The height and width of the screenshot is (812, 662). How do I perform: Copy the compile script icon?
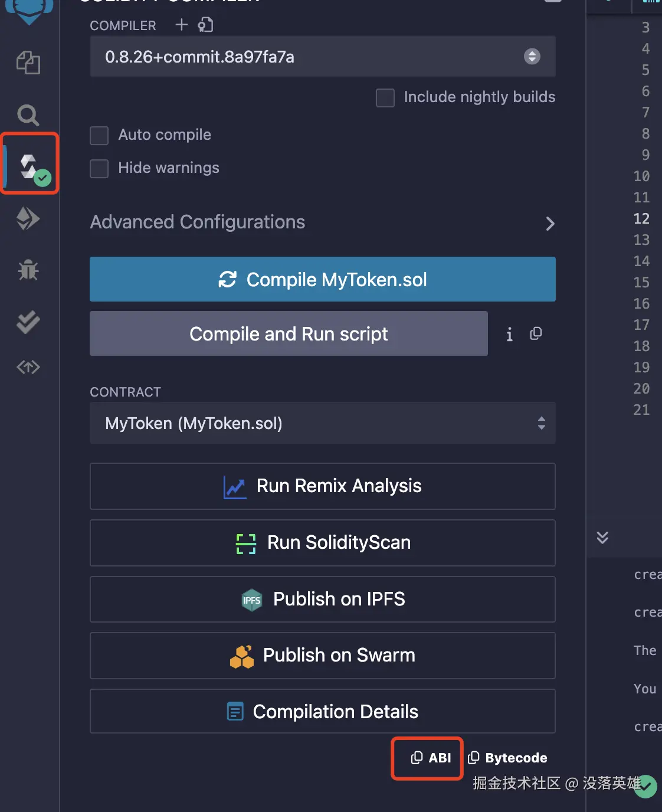point(536,334)
